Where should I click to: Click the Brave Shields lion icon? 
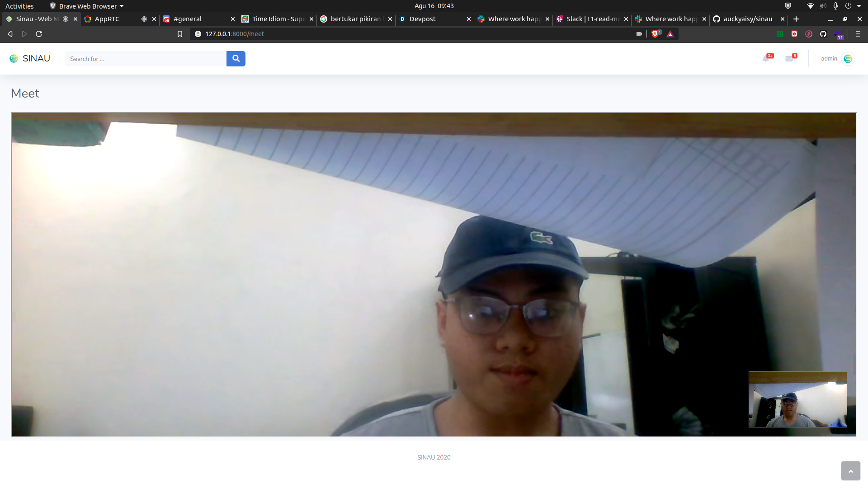(655, 34)
